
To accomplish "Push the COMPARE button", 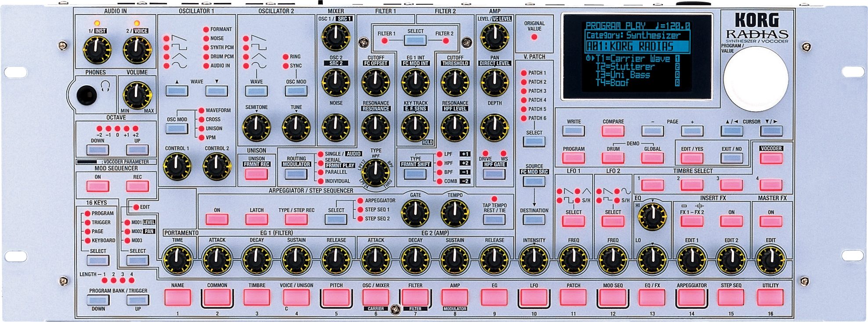I will tap(613, 131).
